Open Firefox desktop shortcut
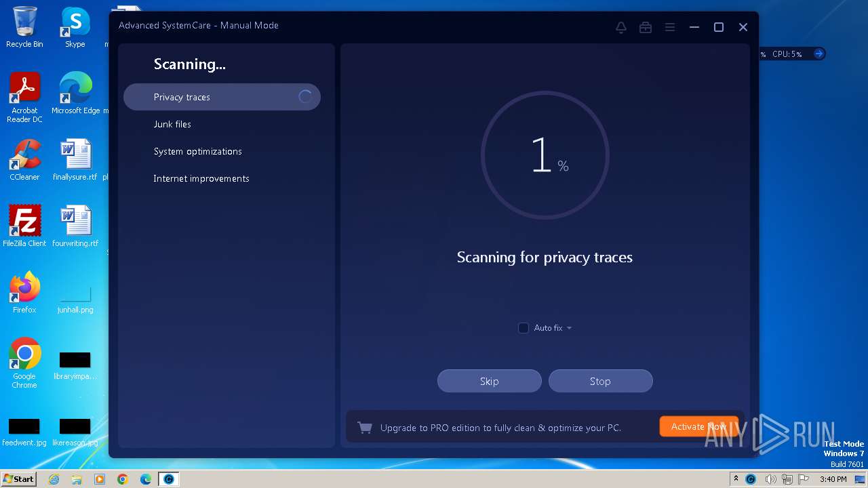This screenshot has height=488, width=868. point(24,293)
